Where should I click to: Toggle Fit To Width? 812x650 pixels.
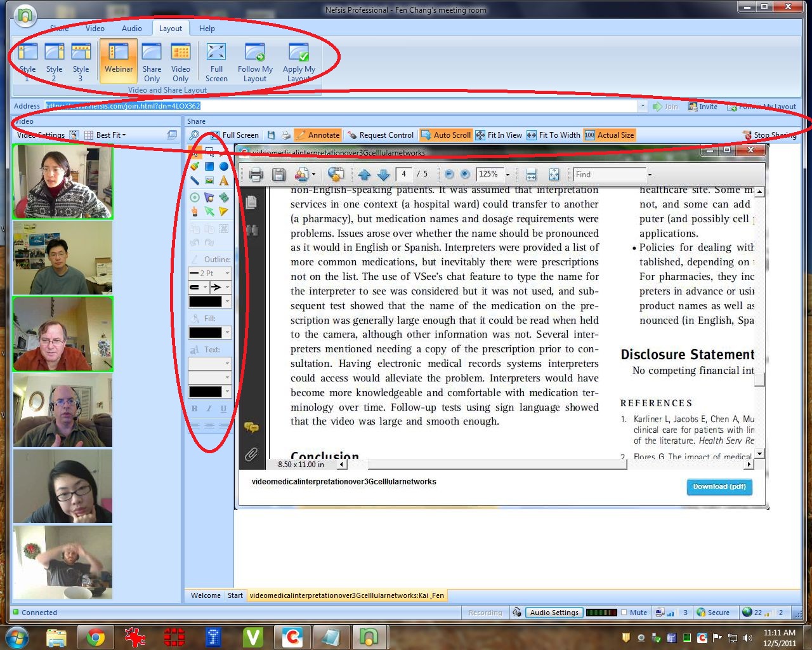coord(554,135)
